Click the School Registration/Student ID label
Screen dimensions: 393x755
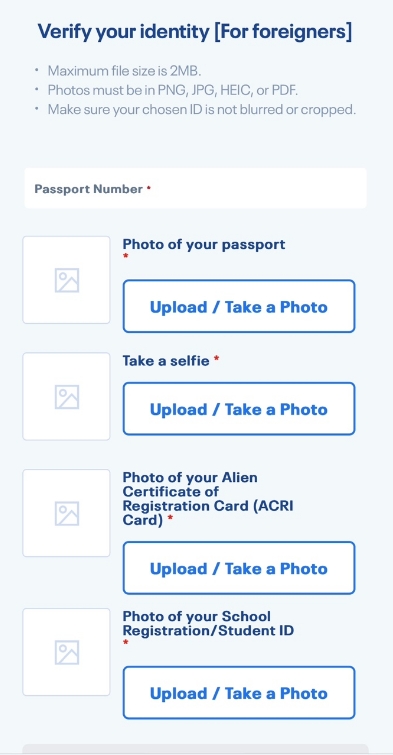(208, 623)
